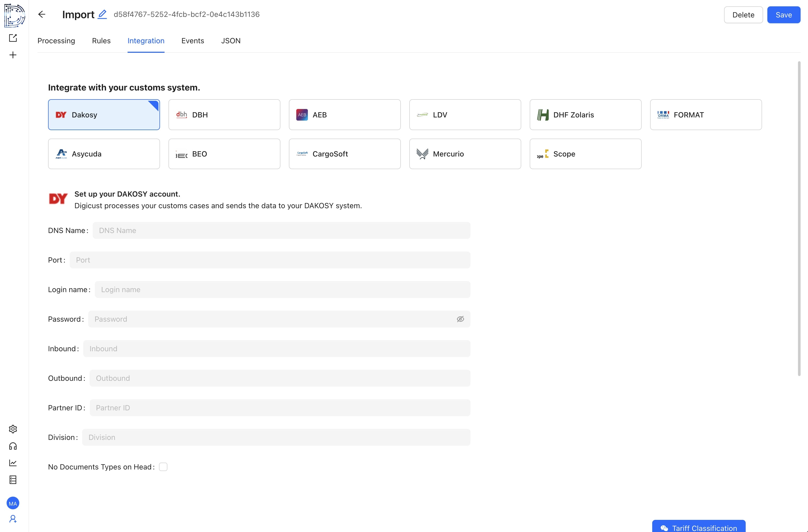The height and width of the screenshot is (532, 808).
Task: Click the large DAKOSY logo beside setup heading
Action: (58, 199)
